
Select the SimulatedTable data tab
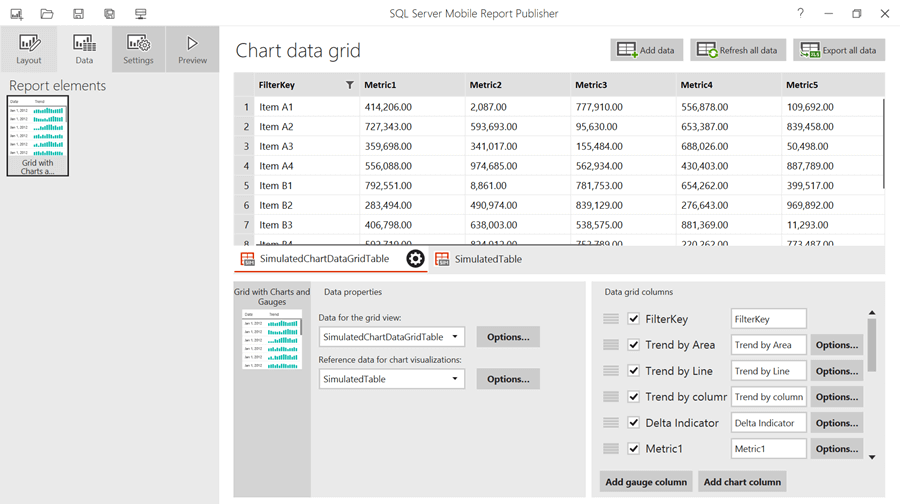pos(488,259)
